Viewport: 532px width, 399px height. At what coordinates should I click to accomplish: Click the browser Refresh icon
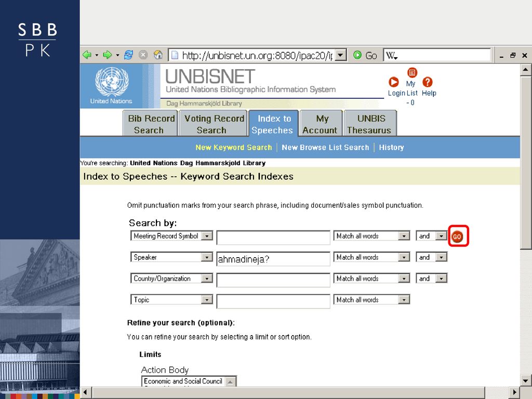128,55
